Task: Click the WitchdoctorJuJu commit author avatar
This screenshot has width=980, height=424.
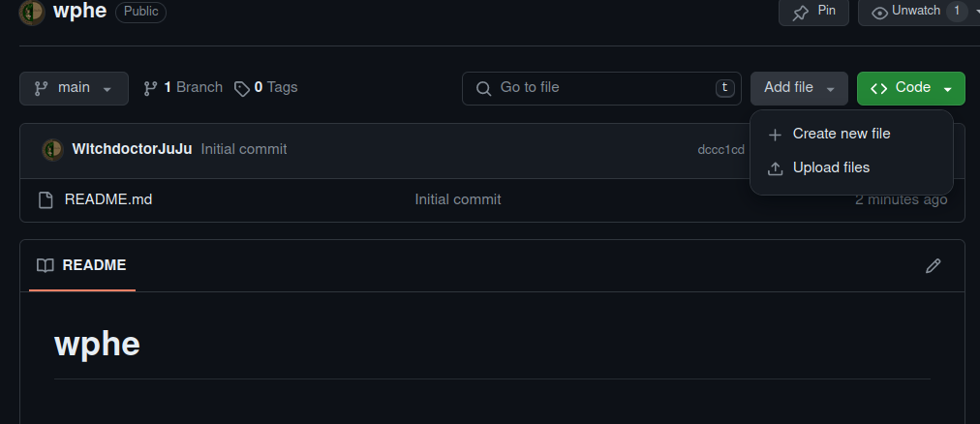Action: coord(52,149)
